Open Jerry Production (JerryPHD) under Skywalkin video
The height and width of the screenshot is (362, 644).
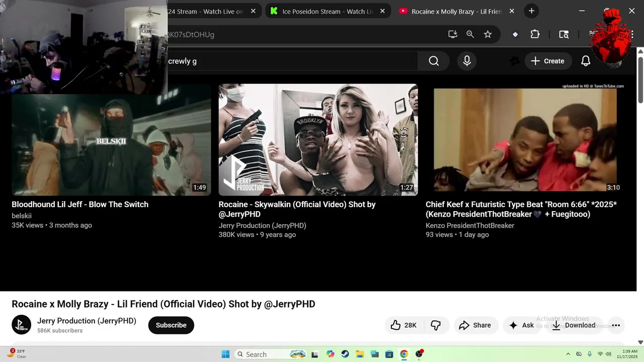click(x=262, y=225)
